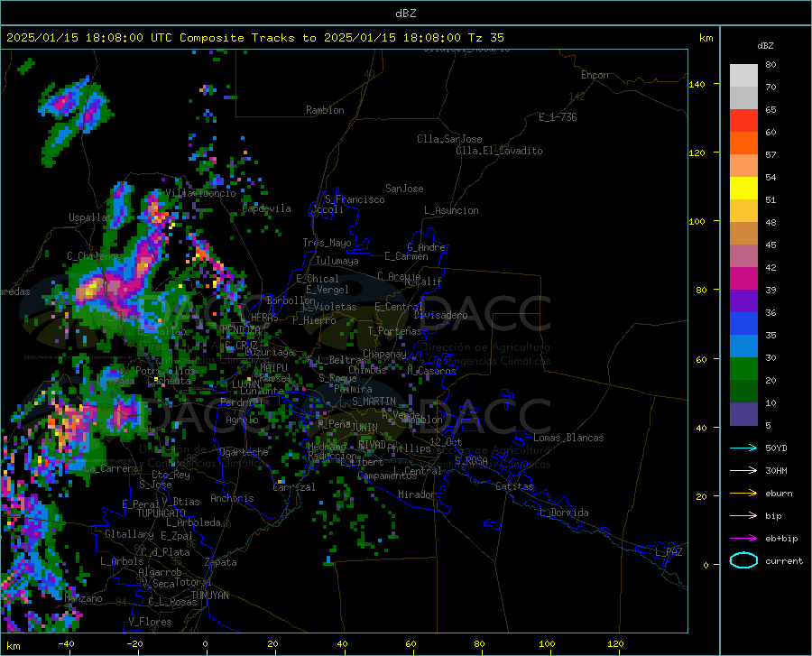Click the 'current' legend label

click(x=784, y=560)
